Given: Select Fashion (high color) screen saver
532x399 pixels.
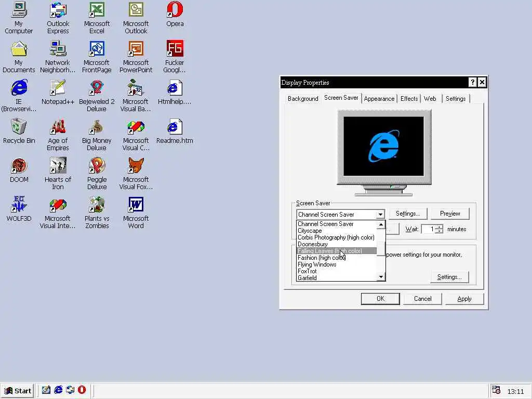Looking at the screenshot, I should click(x=336, y=258).
